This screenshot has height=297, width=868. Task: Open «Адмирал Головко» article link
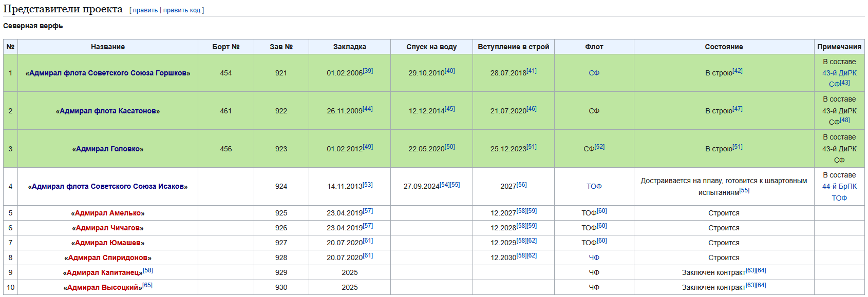point(108,149)
